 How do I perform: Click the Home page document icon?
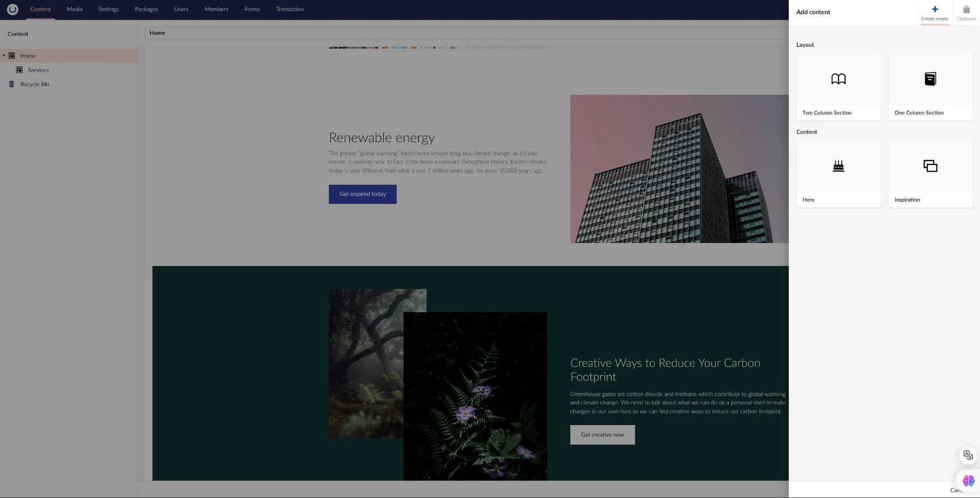(11, 56)
